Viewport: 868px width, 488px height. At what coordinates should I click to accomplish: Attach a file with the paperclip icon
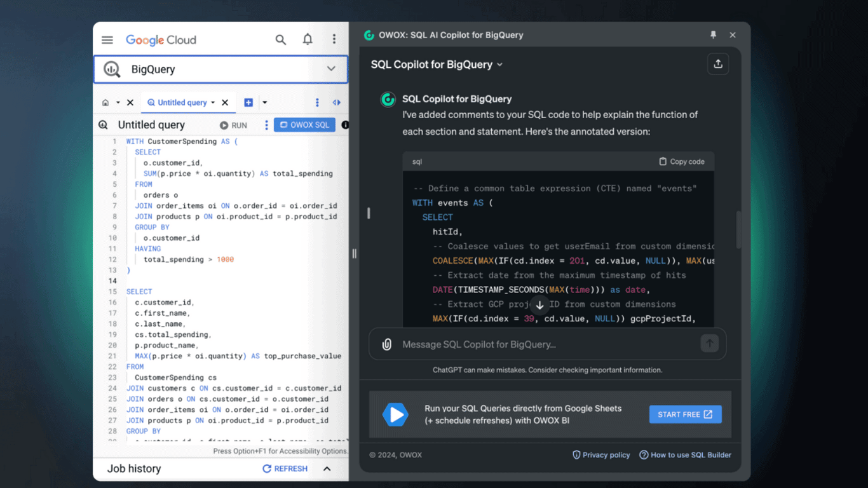386,344
